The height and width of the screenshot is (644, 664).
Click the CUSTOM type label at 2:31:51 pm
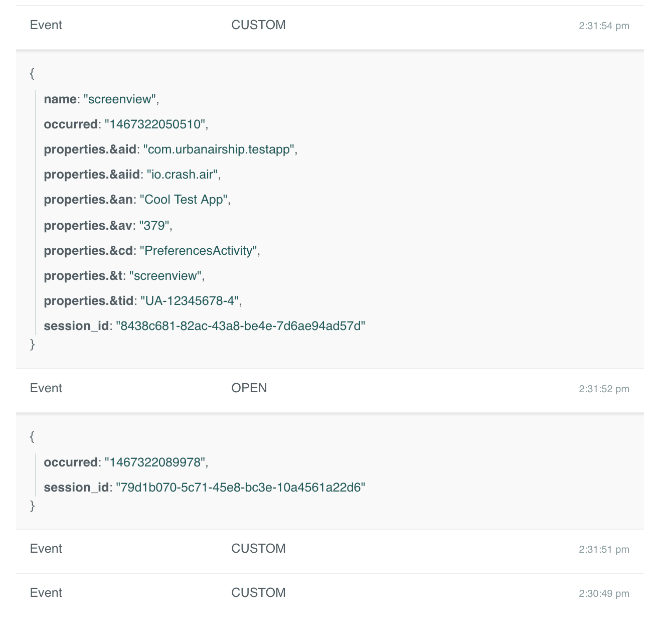pos(258,548)
